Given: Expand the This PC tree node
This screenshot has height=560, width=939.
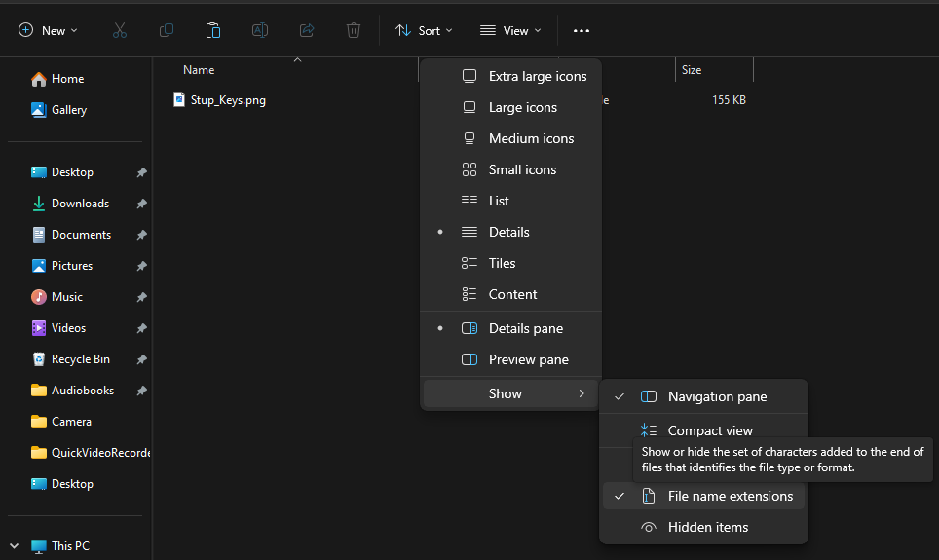Looking at the screenshot, I should [x=15, y=546].
